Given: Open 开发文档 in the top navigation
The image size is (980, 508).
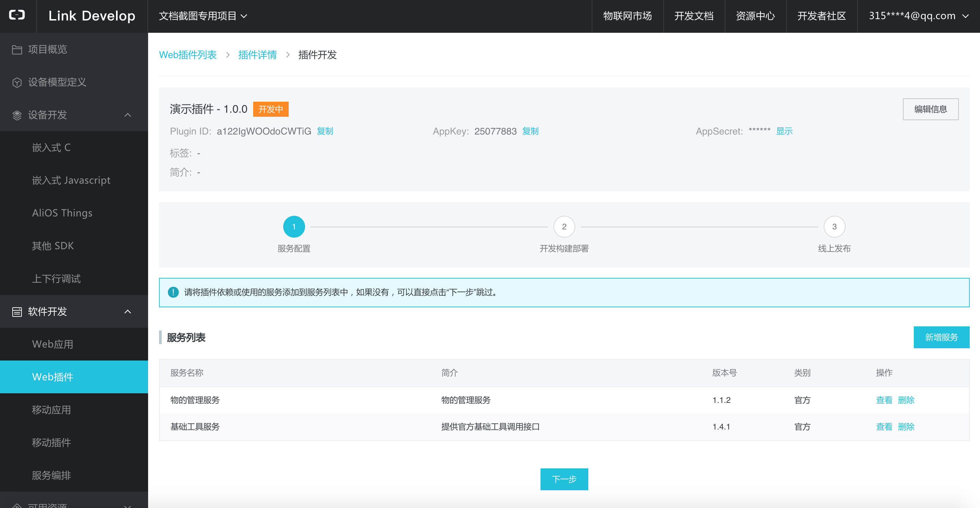Looking at the screenshot, I should point(694,16).
